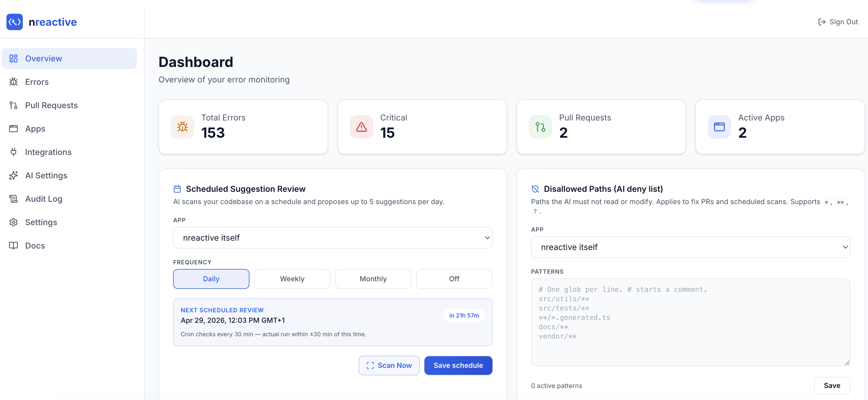Click the 'NEXT SCHEDULED REVIEW' label
868x400 pixels.
click(x=222, y=310)
